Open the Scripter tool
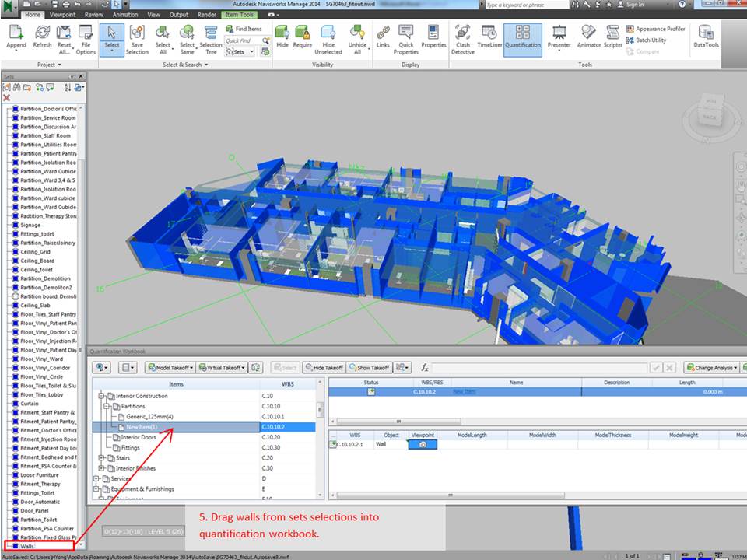This screenshot has height=560, width=747. [x=612, y=37]
